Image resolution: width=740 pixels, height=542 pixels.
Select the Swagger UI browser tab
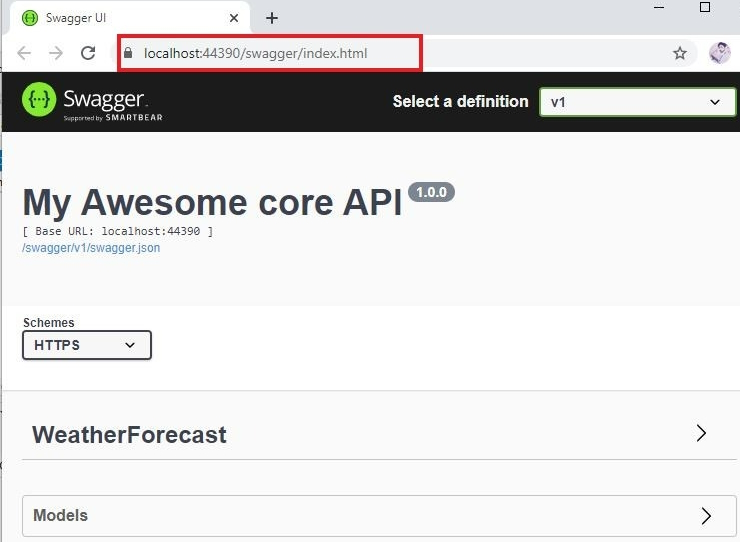(120, 18)
